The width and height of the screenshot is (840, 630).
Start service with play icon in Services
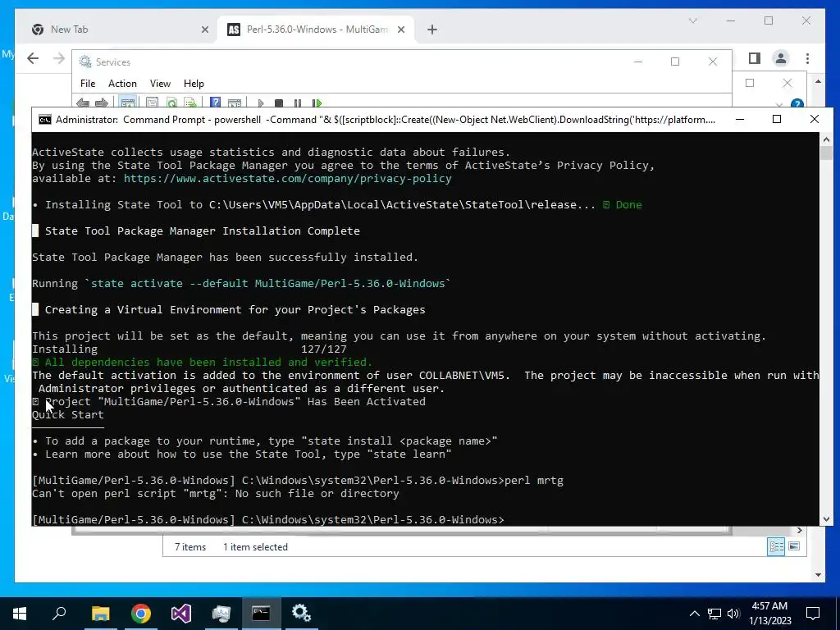(260, 103)
